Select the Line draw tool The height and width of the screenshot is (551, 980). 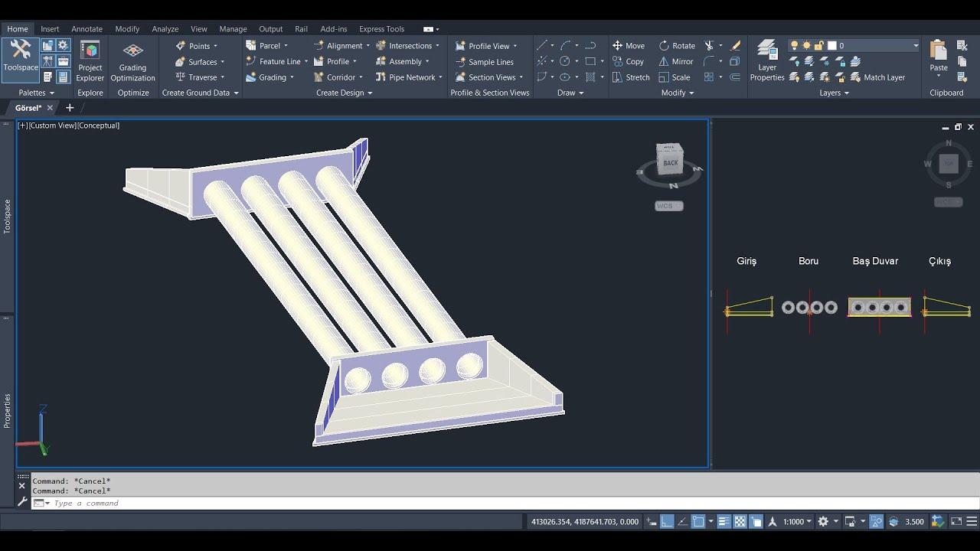[542, 46]
